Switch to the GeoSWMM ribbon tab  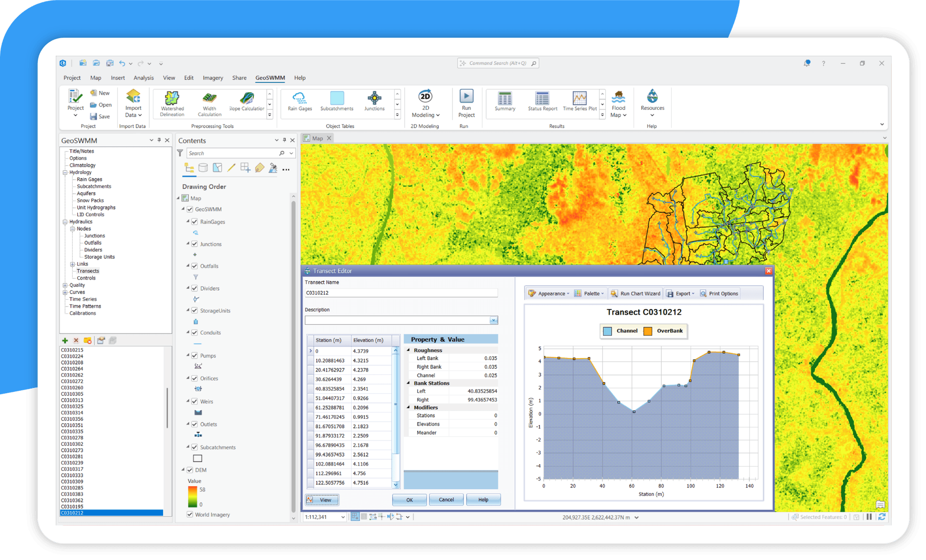click(x=270, y=78)
